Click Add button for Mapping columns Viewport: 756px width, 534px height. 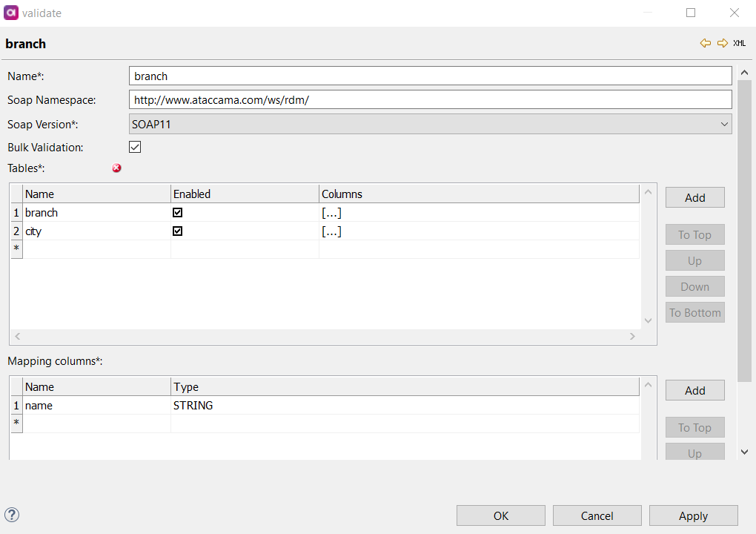coord(694,390)
